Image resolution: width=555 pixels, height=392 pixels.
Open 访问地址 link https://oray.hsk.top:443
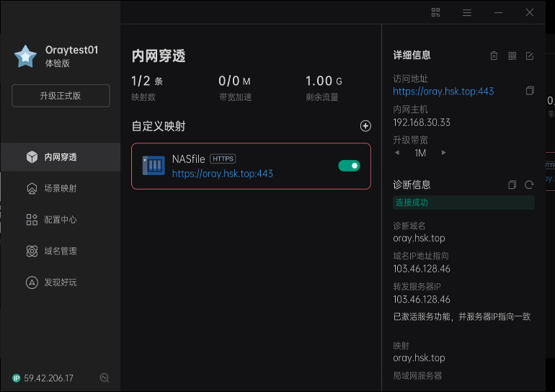[x=443, y=92]
